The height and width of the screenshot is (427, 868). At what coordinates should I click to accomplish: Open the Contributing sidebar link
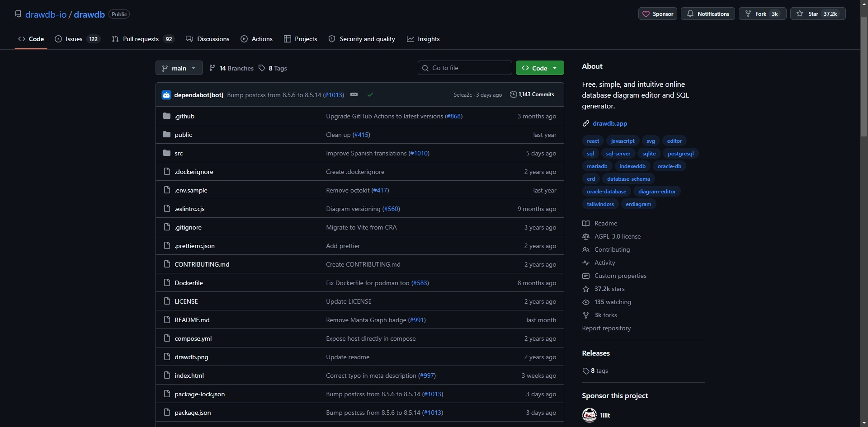pyautogui.click(x=612, y=250)
